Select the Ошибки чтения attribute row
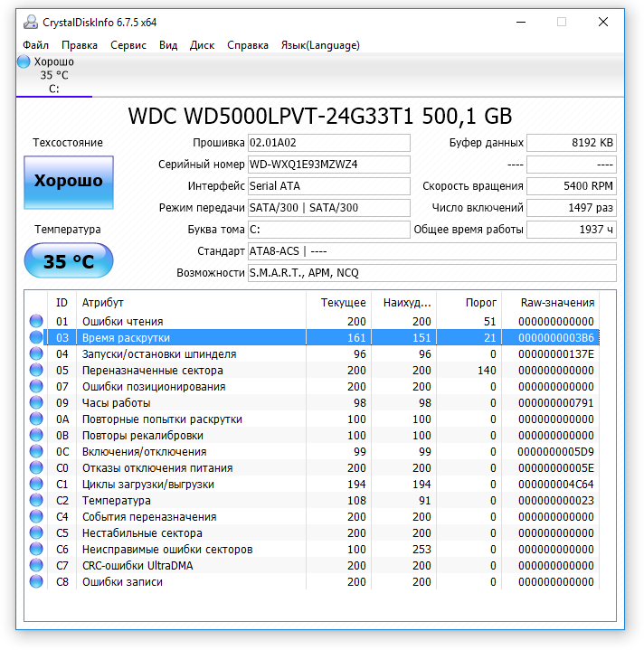 pos(315,321)
